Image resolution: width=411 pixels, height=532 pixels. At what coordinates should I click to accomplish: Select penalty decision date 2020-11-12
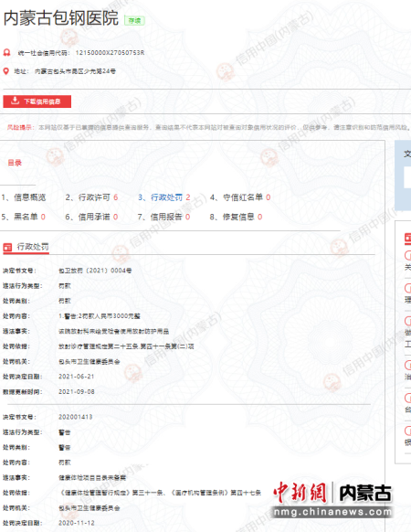pos(77,523)
